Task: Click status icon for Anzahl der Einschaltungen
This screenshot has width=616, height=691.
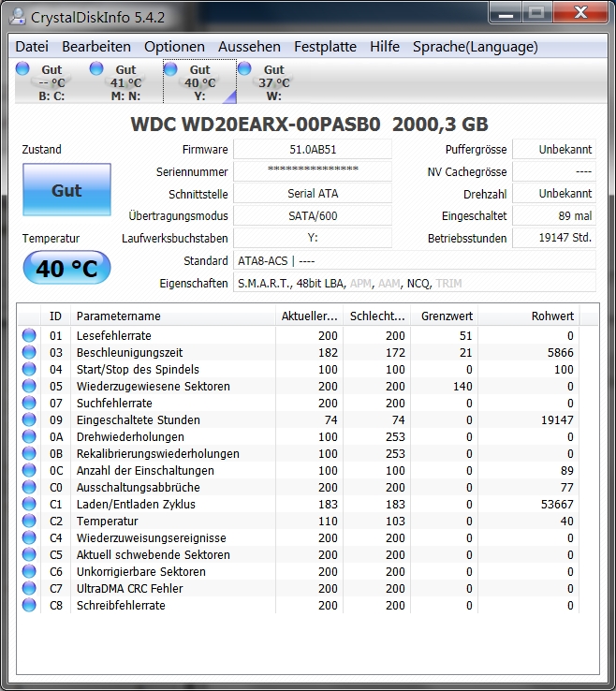Action: point(29,470)
